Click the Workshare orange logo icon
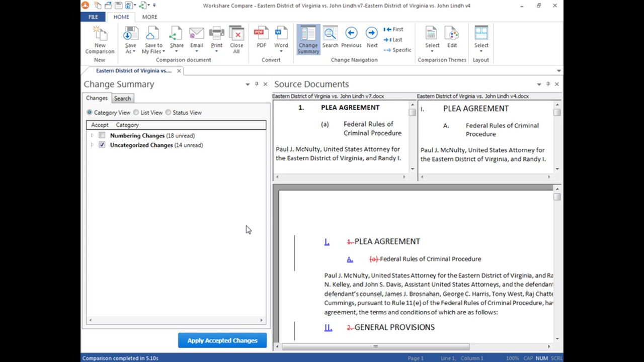Screen dimensions: 644x362 point(85,5)
